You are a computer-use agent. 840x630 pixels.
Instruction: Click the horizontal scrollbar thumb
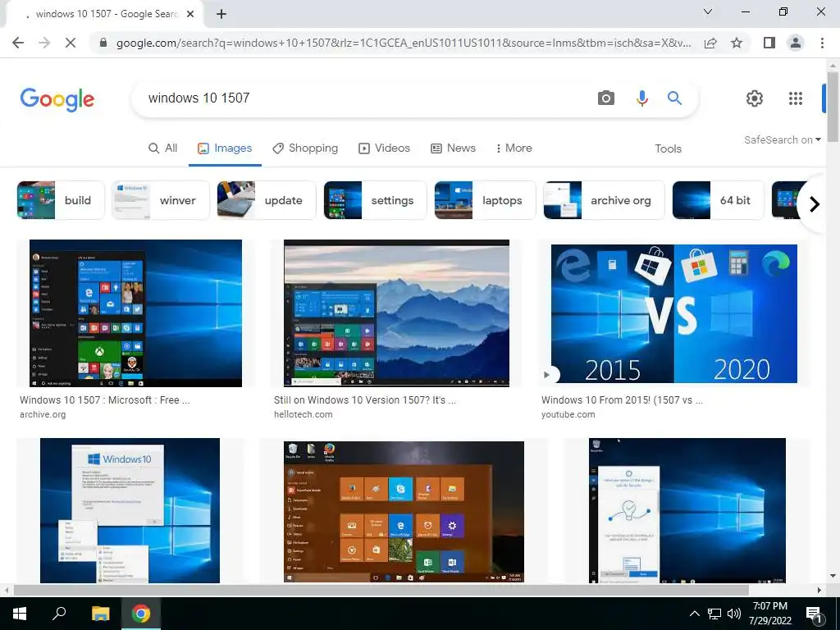(381, 590)
